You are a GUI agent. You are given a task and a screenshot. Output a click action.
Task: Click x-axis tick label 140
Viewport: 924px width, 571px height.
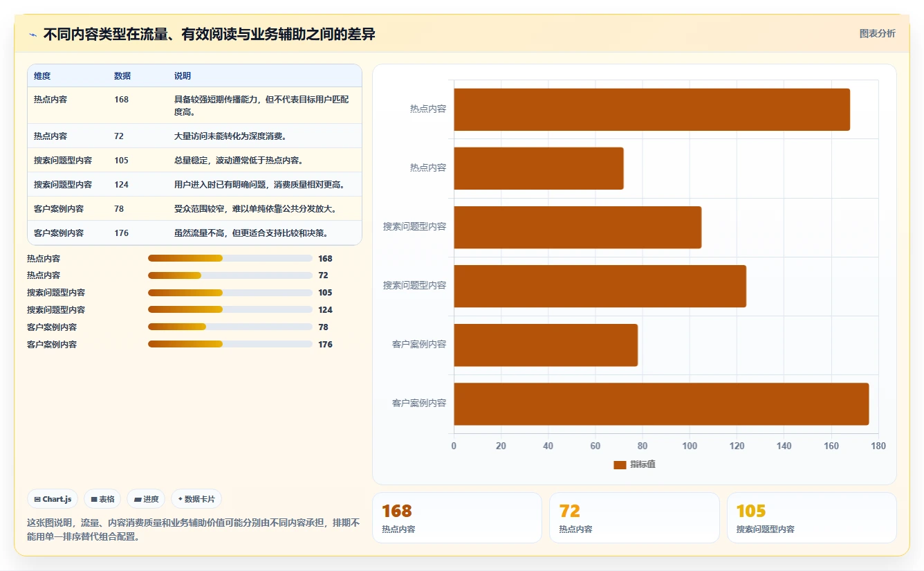[784, 446]
